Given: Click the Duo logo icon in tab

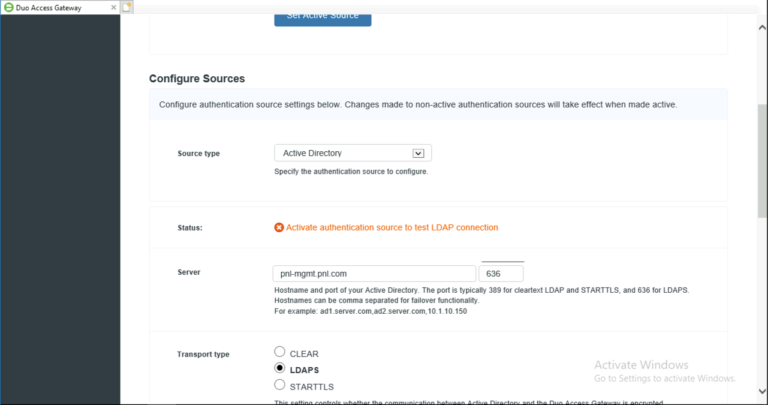Looking at the screenshot, I should (x=8, y=7).
